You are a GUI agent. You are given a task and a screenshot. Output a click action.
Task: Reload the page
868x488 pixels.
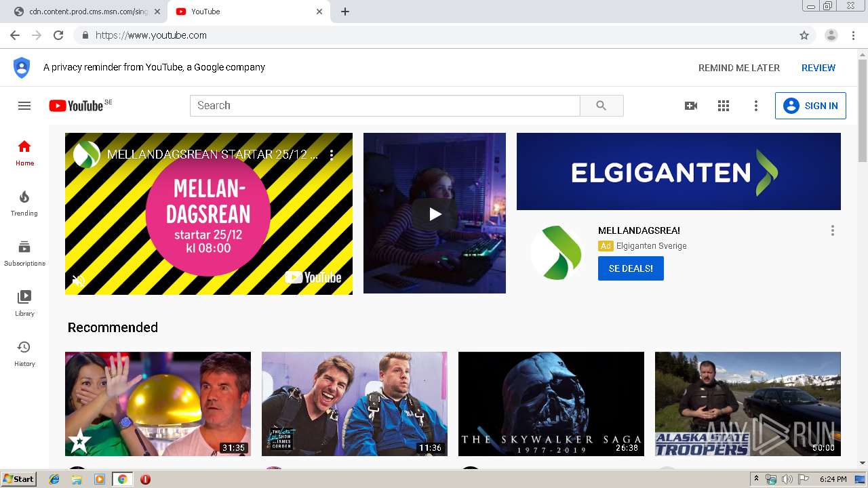[x=58, y=35]
